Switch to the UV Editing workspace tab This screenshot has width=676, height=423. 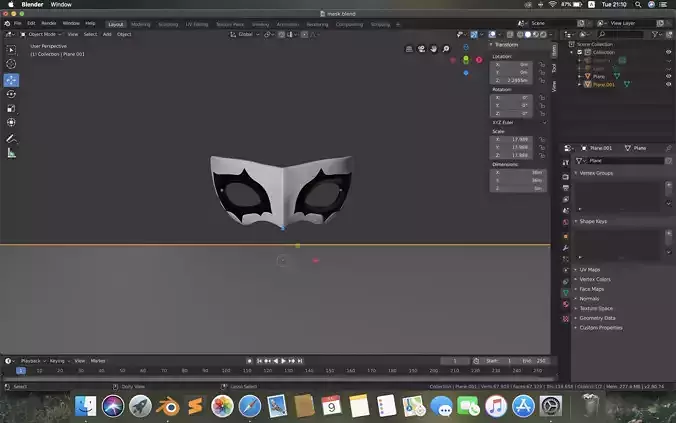(x=197, y=25)
